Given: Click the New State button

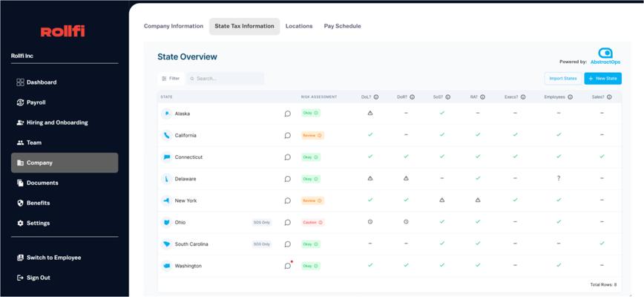Looking at the screenshot, I should (603, 79).
